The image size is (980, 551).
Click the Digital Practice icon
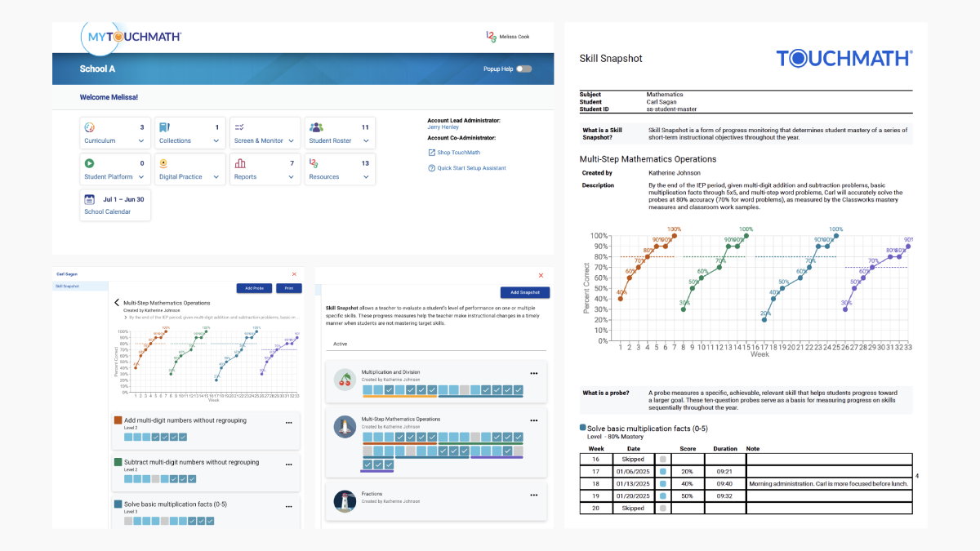163,163
